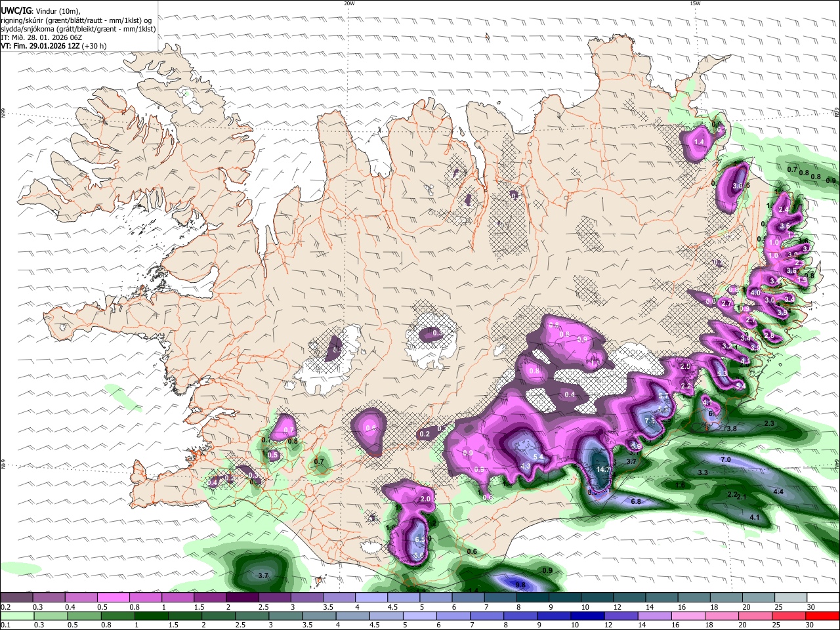Click the '6.8' precipitation value
840x630 pixels.
point(636,501)
